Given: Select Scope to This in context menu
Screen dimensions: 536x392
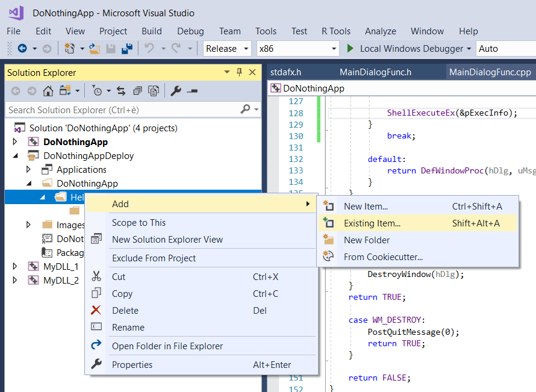Looking at the screenshot, I should (x=201, y=223).
